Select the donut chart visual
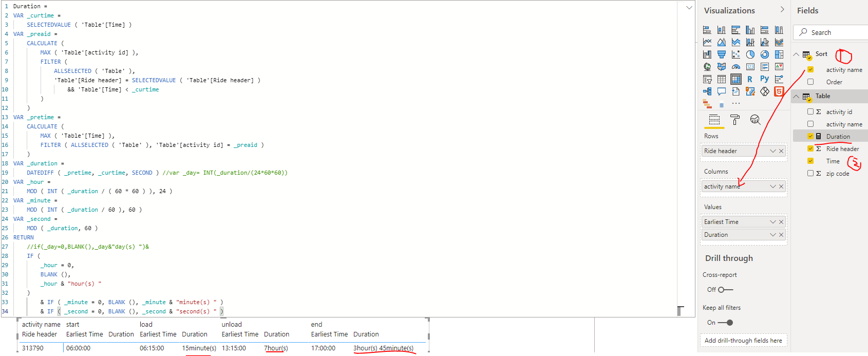868x356 pixels. (x=765, y=54)
